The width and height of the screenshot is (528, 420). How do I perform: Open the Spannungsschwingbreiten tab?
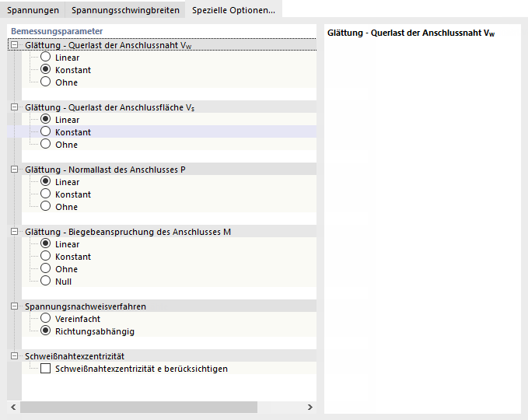[125, 10]
